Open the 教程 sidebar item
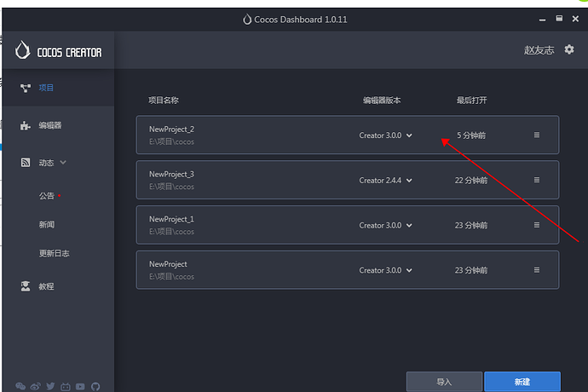 (x=46, y=286)
